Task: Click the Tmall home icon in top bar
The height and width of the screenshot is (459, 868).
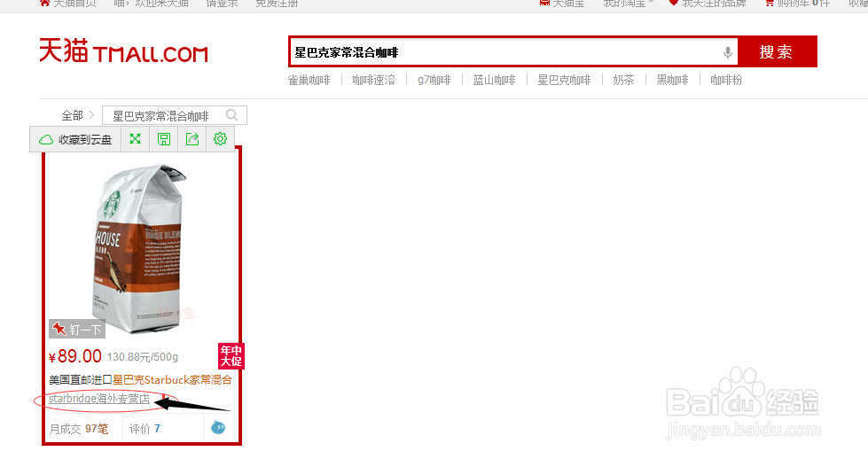Action: pos(45,3)
